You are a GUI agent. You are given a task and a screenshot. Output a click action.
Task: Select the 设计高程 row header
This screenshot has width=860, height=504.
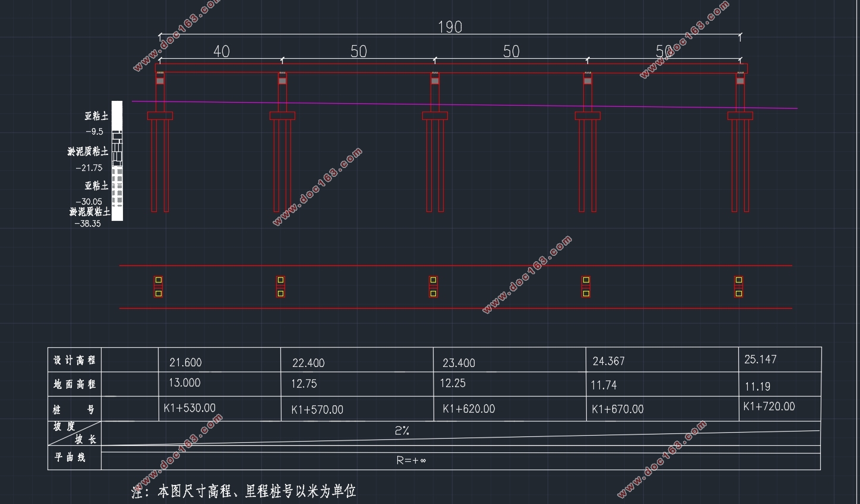pos(74,360)
